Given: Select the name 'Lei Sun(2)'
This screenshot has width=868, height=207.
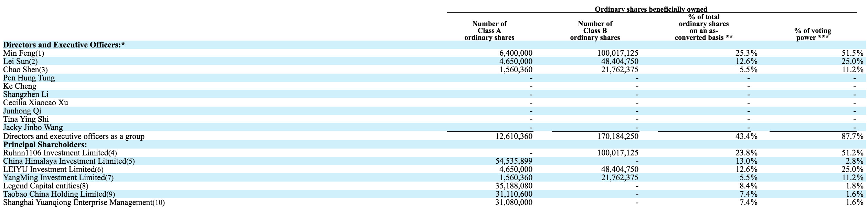Looking at the screenshot, I should click(20, 62).
